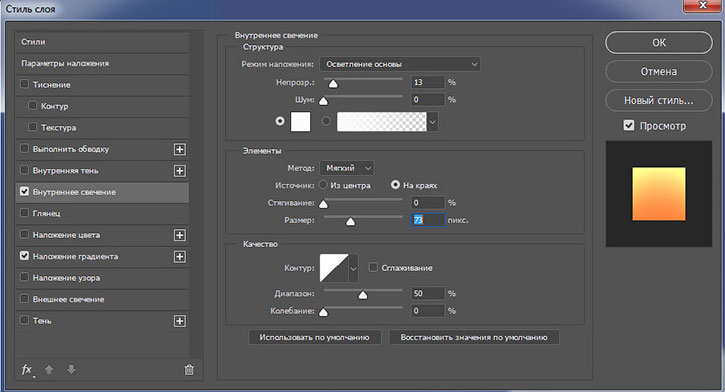Open the Стили section
The image size is (725, 392).
(x=102, y=42)
